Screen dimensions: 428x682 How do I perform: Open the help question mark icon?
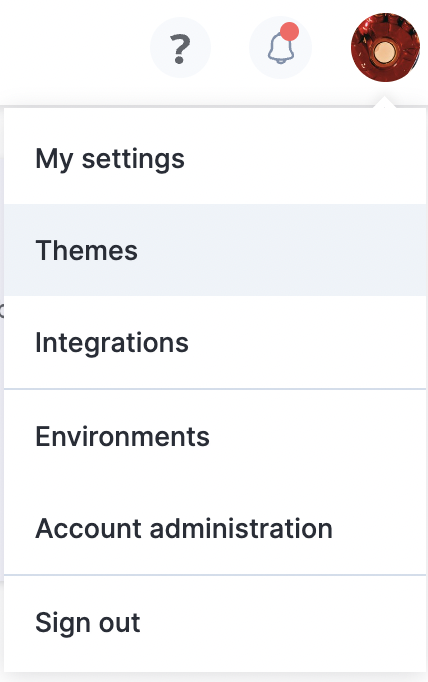(181, 48)
